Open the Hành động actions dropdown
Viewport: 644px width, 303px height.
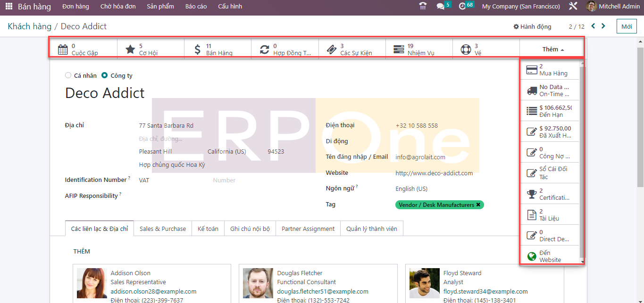tap(532, 26)
